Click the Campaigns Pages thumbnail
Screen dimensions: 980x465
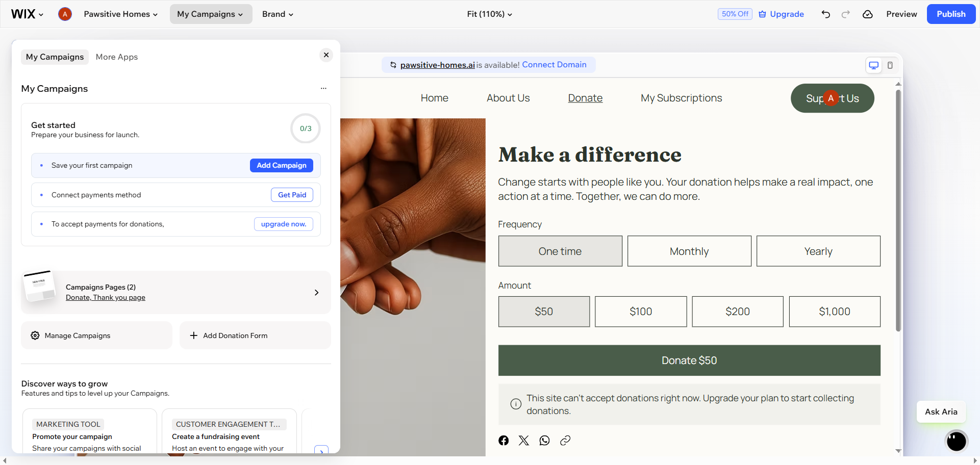(x=39, y=287)
